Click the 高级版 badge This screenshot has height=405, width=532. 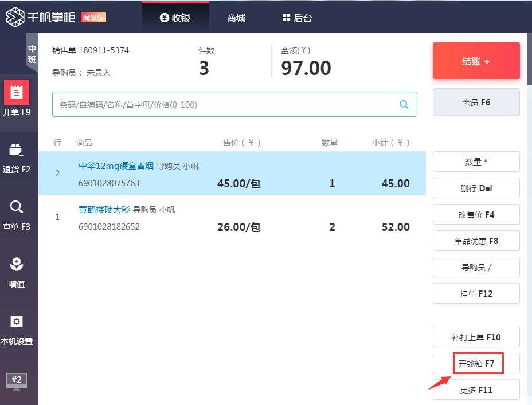click(93, 17)
